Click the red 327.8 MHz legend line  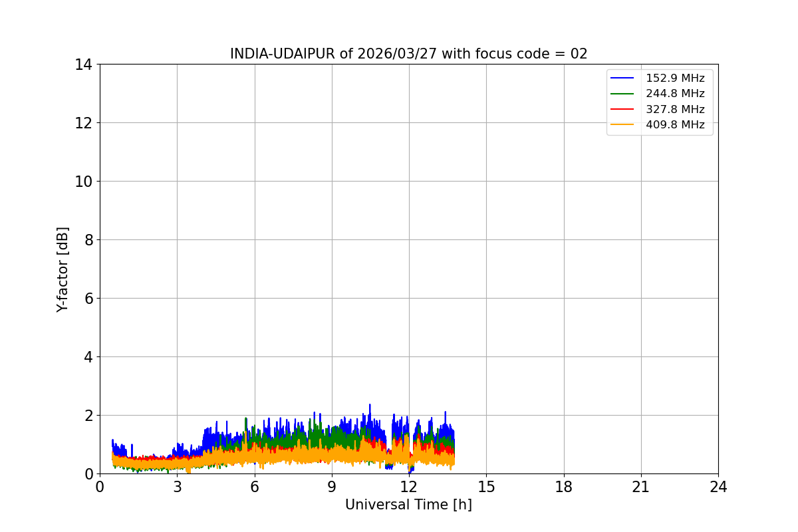[x=623, y=109]
